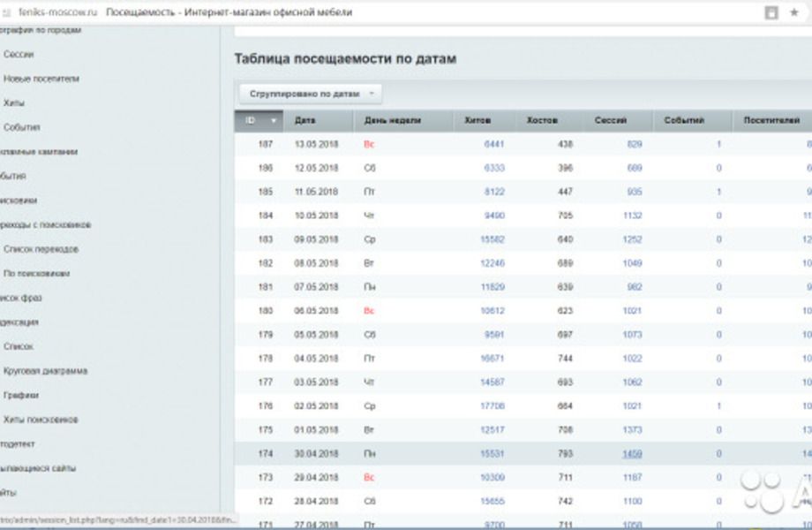The image size is (812, 530).
Task: Select hosts value 793 in 30.04.2018 row
Action: pyautogui.click(x=565, y=454)
